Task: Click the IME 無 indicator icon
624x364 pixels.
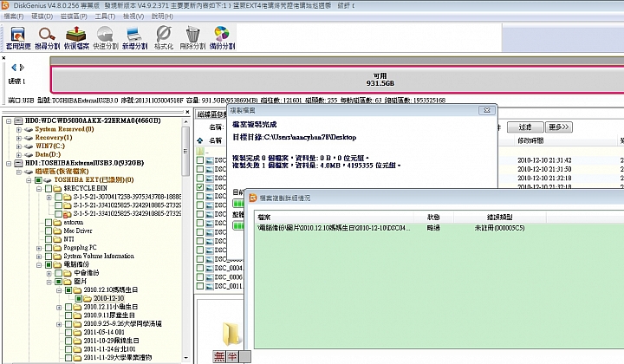Action: (219, 356)
